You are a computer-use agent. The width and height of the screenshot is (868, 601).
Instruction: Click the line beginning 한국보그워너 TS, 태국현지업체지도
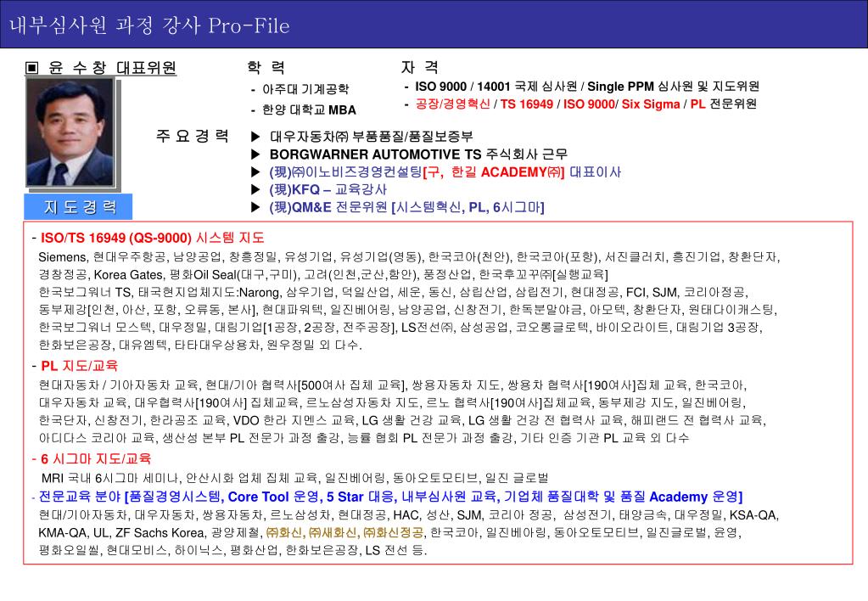point(393,293)
